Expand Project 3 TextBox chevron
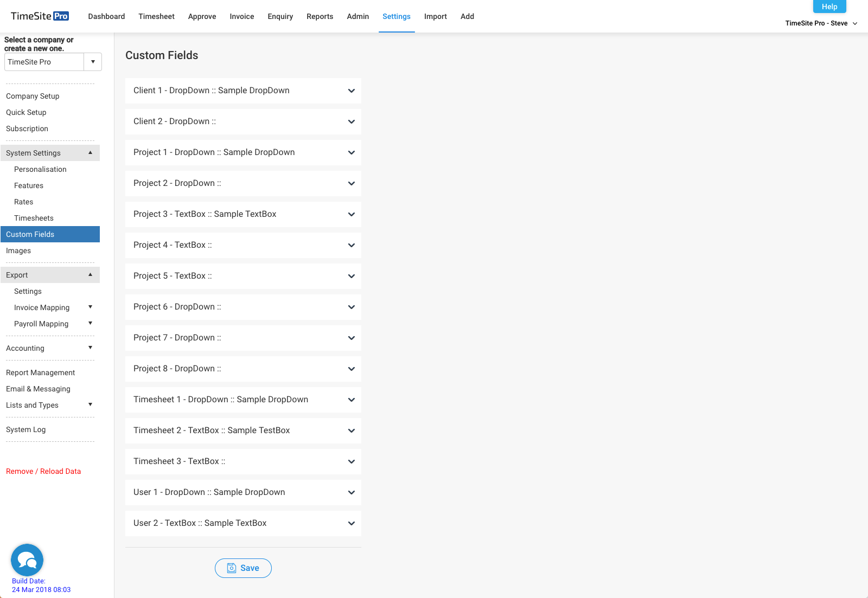Viewport: 868px width, 598px height. pyautogui.click(x=352, y=215)
